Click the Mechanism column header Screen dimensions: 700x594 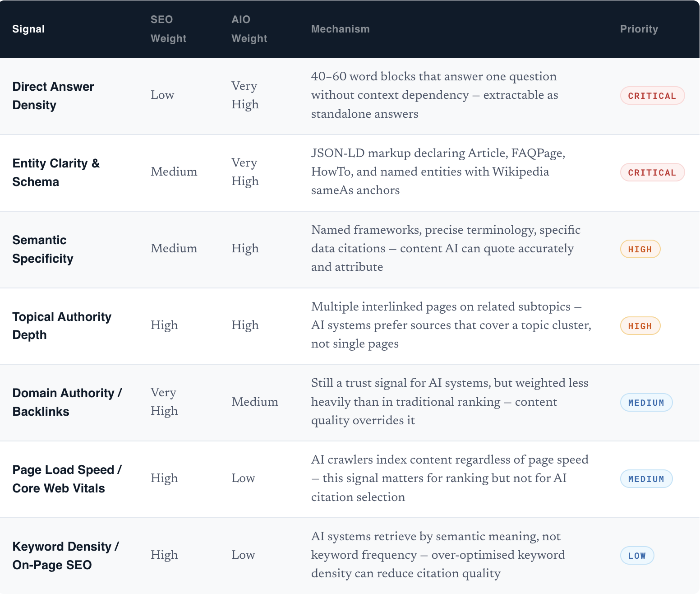pyautogui.click(x=341, y=29)
